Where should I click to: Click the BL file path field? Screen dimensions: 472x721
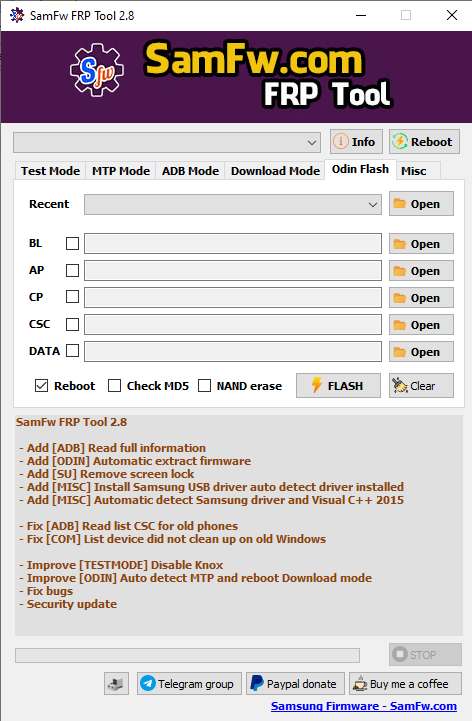click(x=233, y=243)
